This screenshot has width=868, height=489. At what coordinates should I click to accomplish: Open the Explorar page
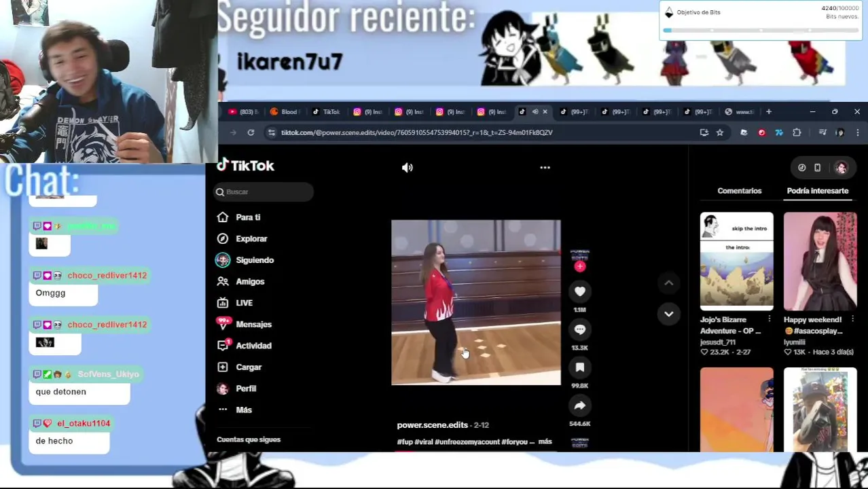pyautogui.click(x=251, y=238)
